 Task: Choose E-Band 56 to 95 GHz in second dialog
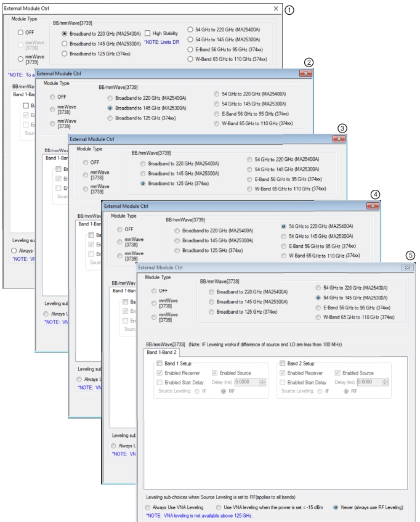(217, 114)
